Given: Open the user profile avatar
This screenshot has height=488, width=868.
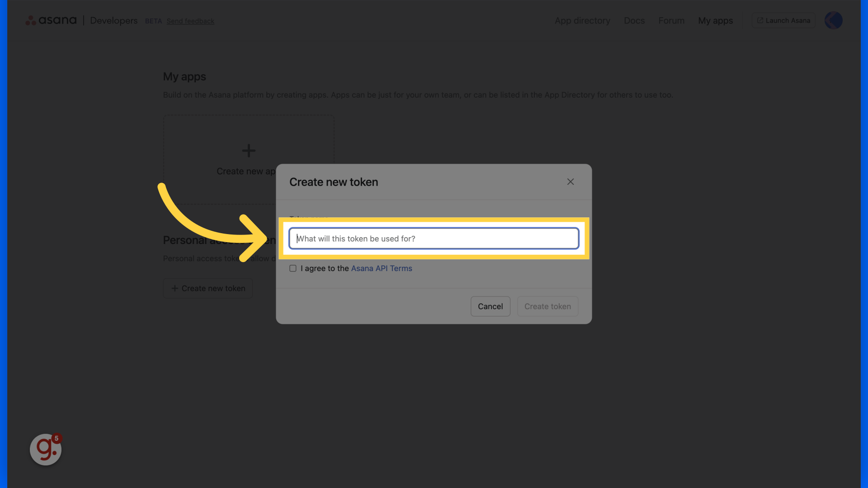Looking at the screenshot, I should click(833, 20).
